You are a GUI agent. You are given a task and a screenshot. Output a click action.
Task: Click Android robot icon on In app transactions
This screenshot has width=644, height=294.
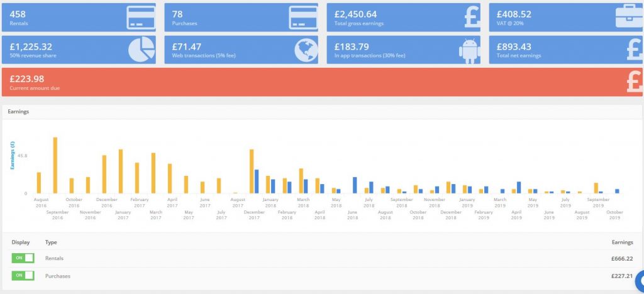tap(469, 51)
